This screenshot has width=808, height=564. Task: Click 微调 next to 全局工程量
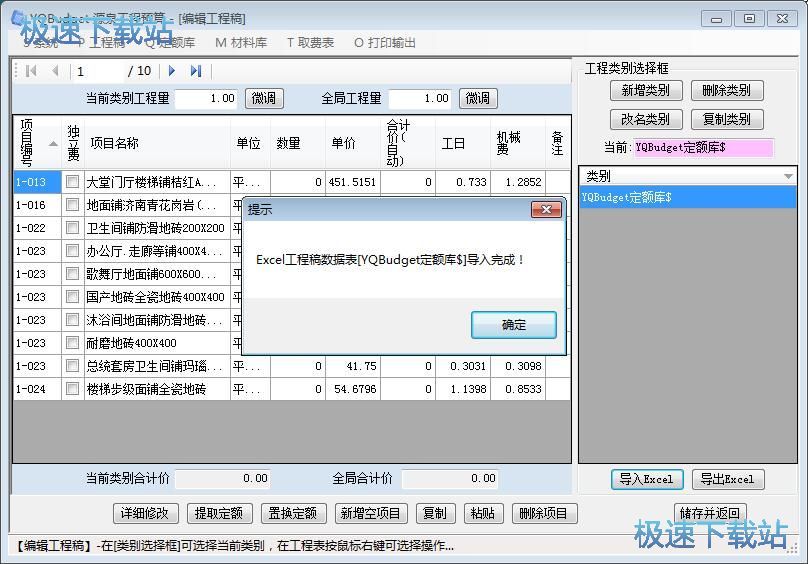pos(478,98)
